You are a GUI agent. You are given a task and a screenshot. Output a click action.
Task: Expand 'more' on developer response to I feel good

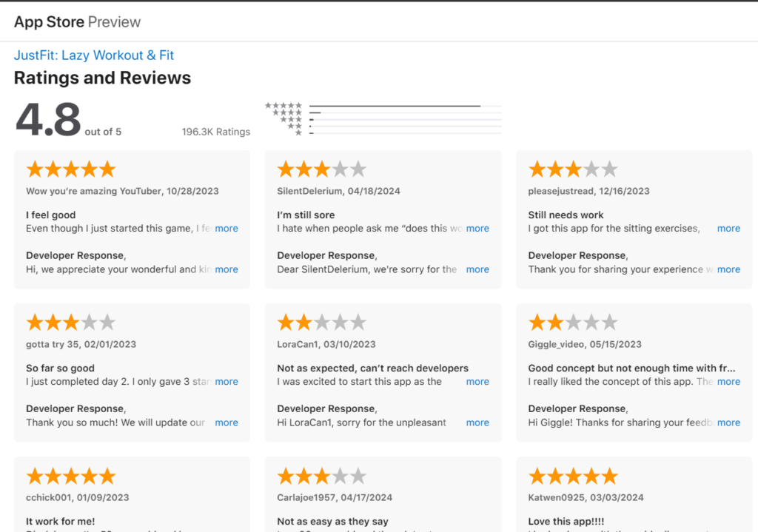pyautogui.click(x=227, y=269)
